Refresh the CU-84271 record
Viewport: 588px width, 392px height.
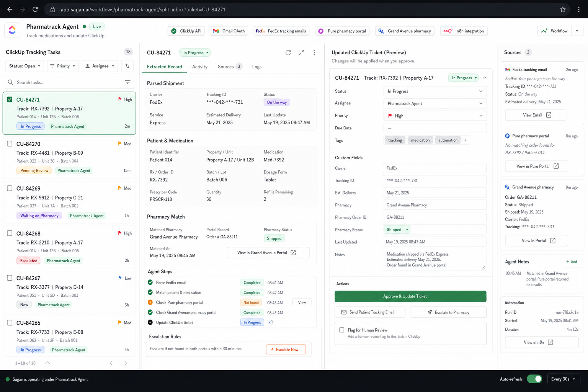[x=288, y=52]
